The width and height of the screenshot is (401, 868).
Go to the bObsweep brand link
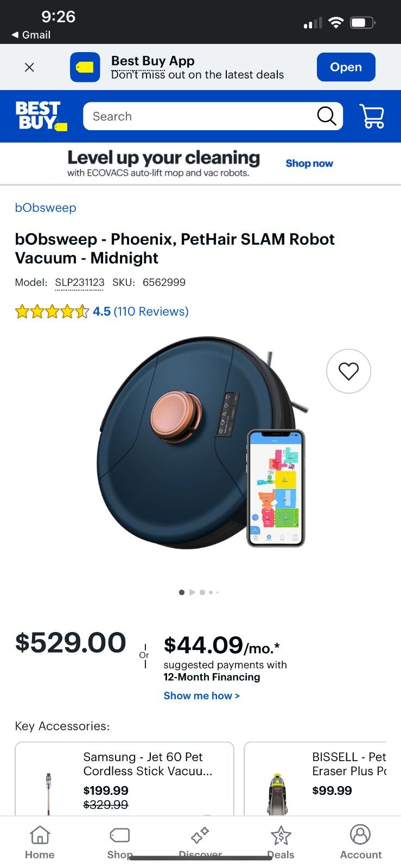tap(46, 208)
